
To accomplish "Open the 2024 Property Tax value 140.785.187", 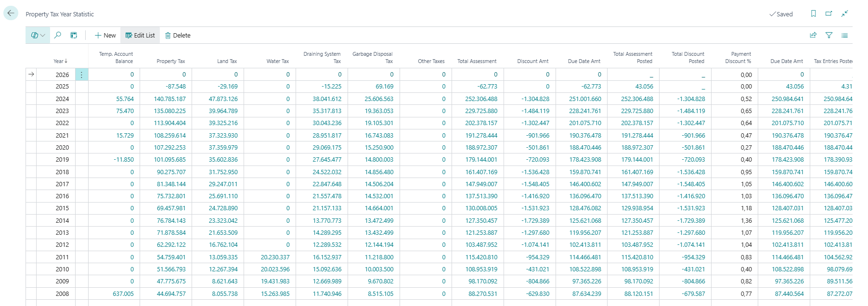I will [x=169, y=99].
